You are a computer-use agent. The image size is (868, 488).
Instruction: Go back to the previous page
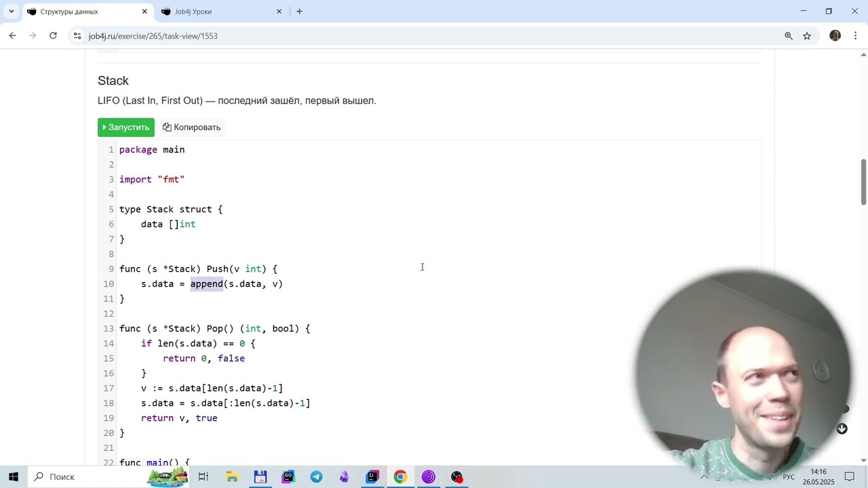[x=13, y=36]
